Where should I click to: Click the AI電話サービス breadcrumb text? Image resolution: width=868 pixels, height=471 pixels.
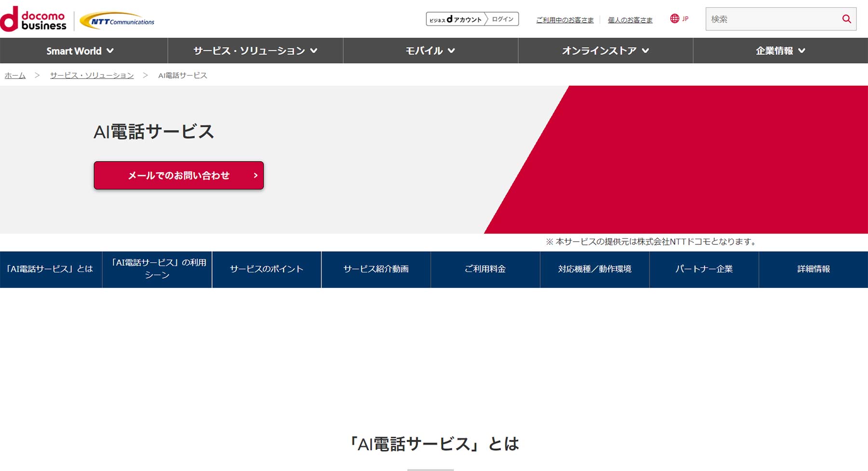pyautogui.click(x=183, y=75)
